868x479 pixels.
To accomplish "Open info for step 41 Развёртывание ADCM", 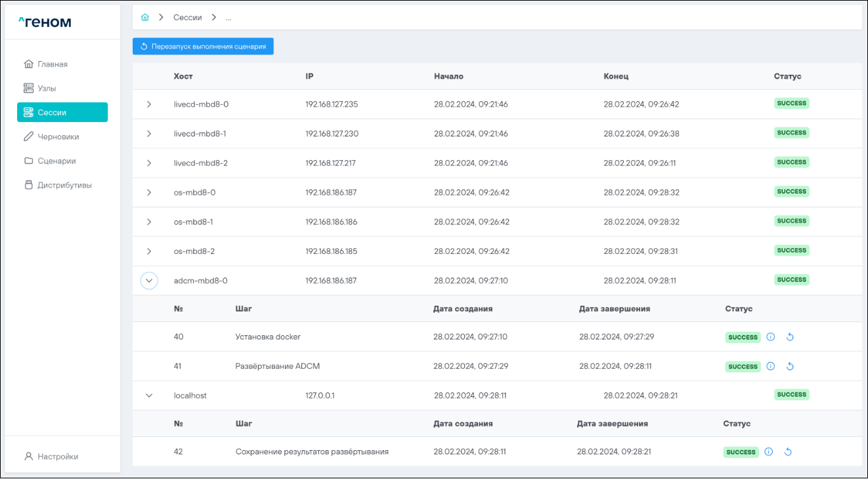I will (771, 367).
